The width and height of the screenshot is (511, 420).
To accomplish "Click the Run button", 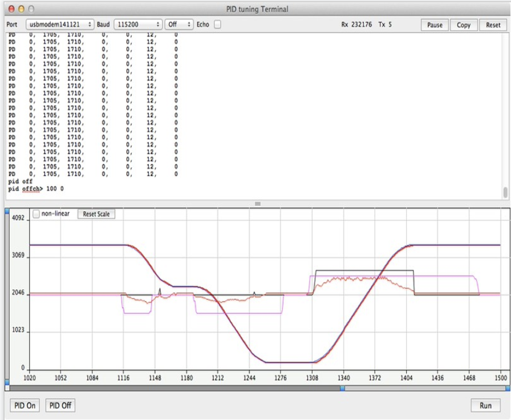I will coord(485,405).
